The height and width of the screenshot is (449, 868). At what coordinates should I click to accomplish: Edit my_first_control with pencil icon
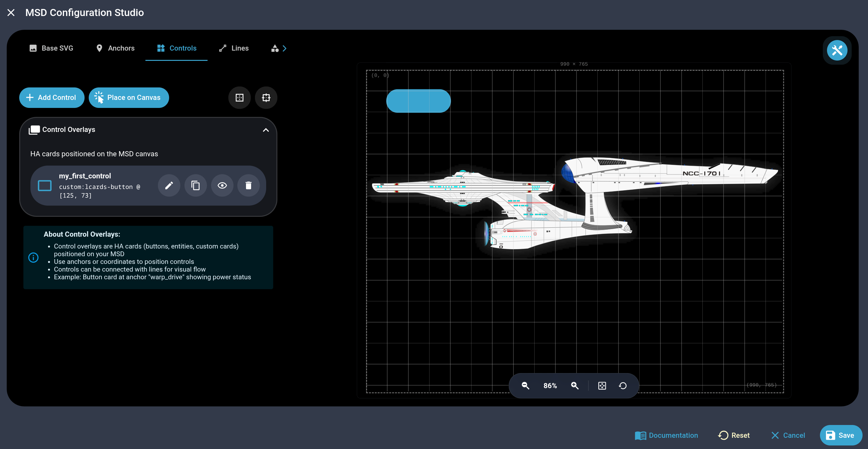point(169,185)
